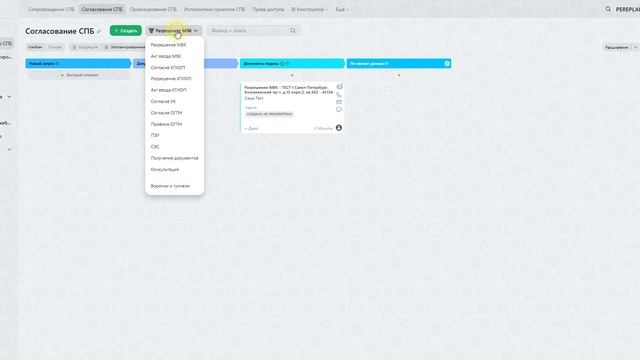Switch to Канбан view
Screen dimensions: 640x360
point(35,47)
